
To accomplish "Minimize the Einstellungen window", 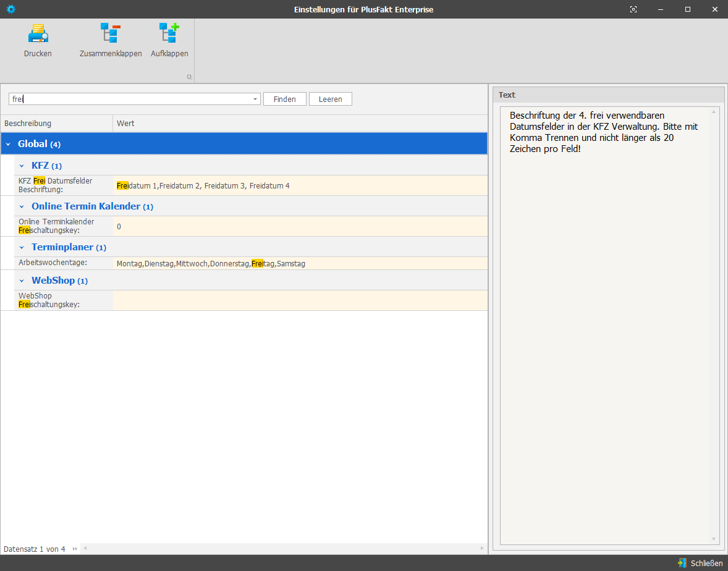I will pos(660,9).
